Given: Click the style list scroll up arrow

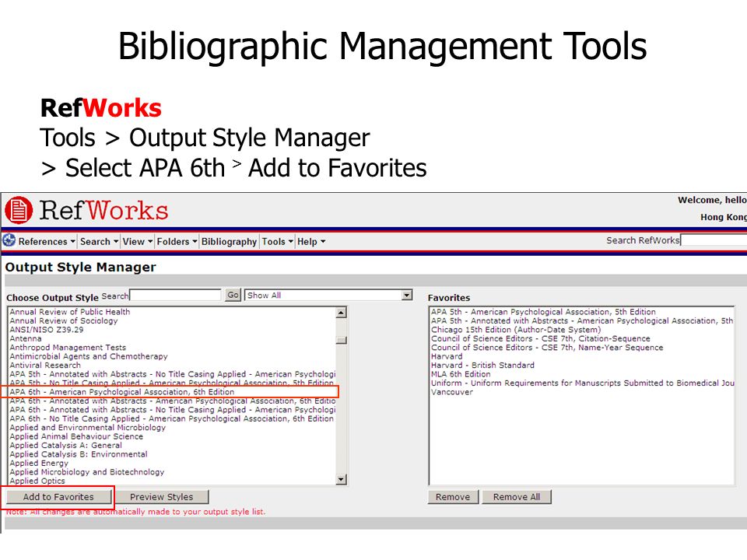Looking at the screenshot, I should pyautogui.click(x=341, y=313).
